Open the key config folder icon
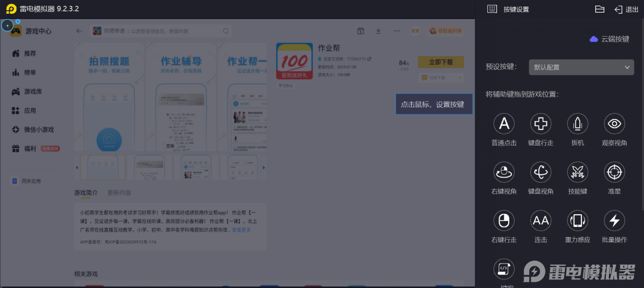Screen dimensions: 644x288 [x=600, y=9]
